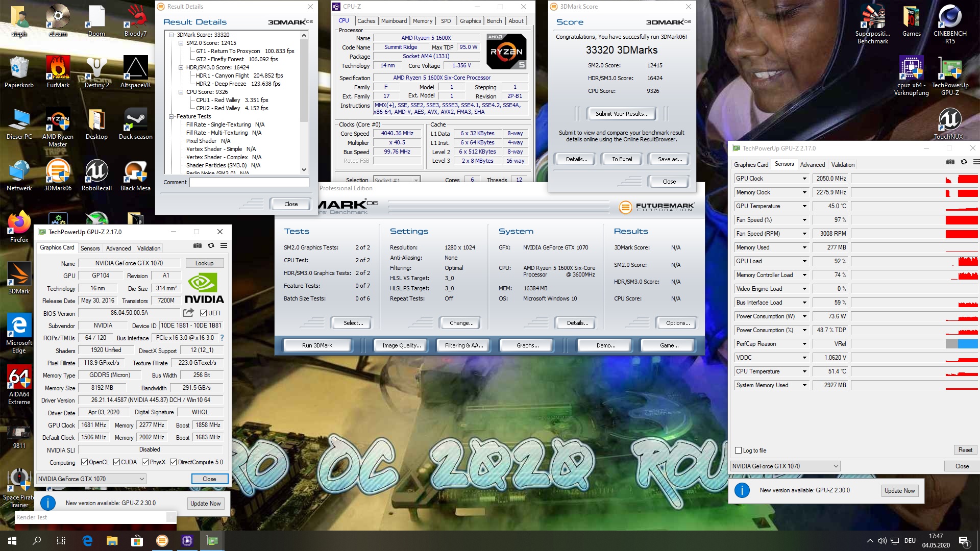Enable the Log to file checkbox
Image resolution: width=980 pixels, height=551 pixels.
pyautogui.click(x=738, y=450)
